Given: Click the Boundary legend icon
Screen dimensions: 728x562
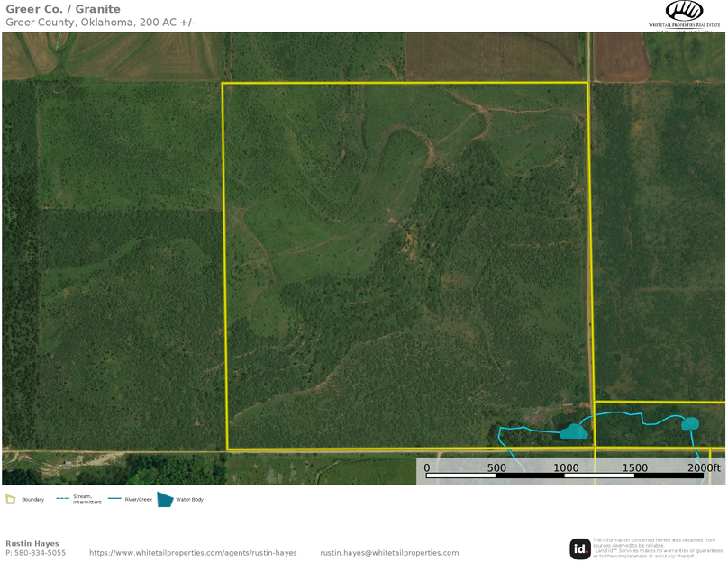Looking at the screenshot, I should coord(11,499).
